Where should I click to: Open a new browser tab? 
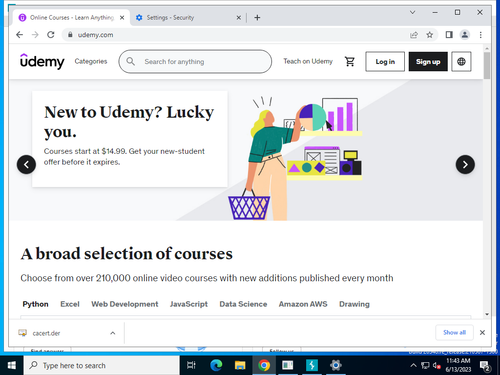pos(257,18)
